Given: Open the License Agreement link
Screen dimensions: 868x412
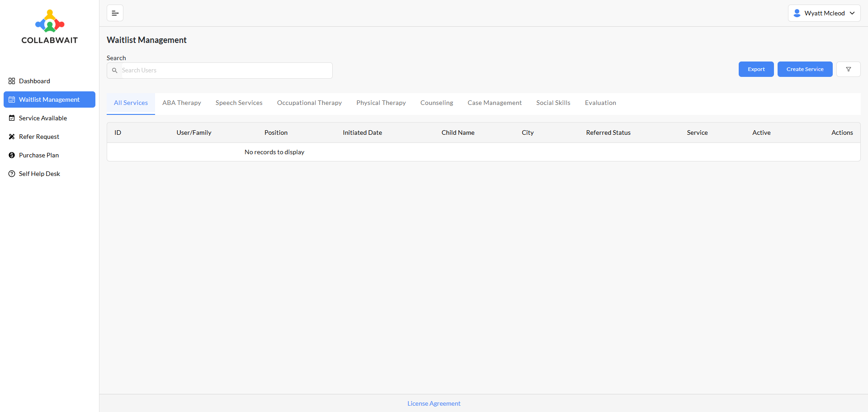Looking at the screenshot, I should click(434, 403).
